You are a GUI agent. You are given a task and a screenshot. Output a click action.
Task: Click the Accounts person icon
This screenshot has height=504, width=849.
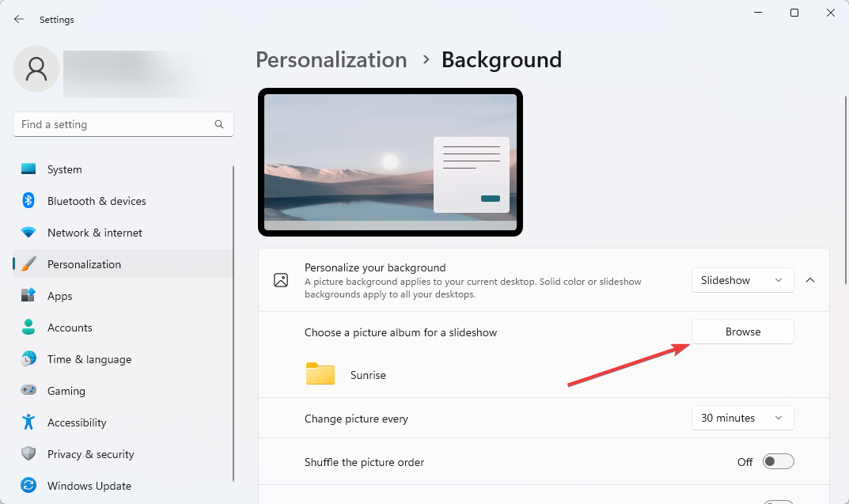pyautogui.click(x=28, y=327)
